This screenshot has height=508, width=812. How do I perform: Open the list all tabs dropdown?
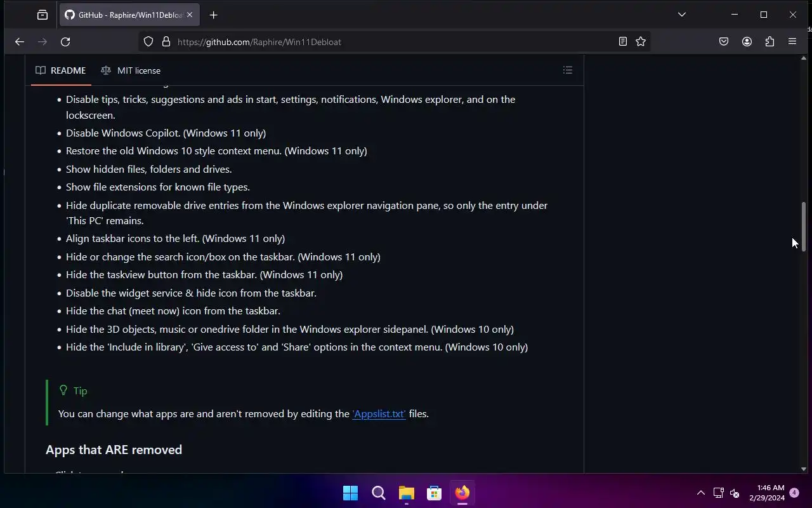tap(682, 15)
